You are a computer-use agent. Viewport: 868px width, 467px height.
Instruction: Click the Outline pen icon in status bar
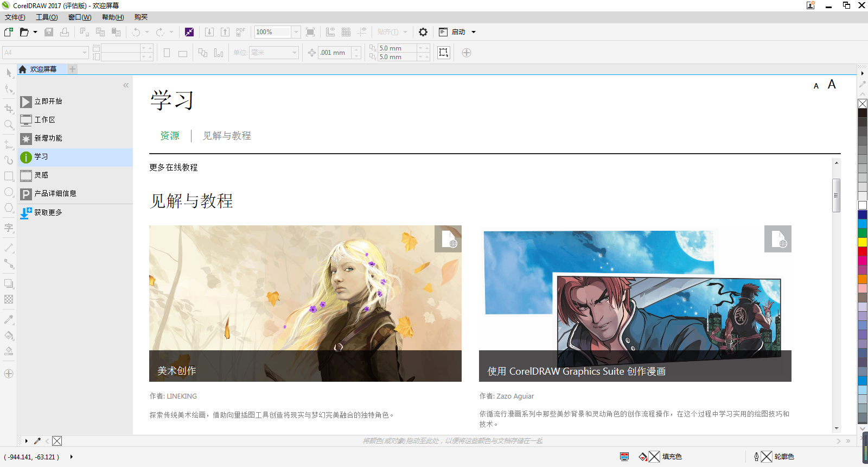tap(756, 457)
